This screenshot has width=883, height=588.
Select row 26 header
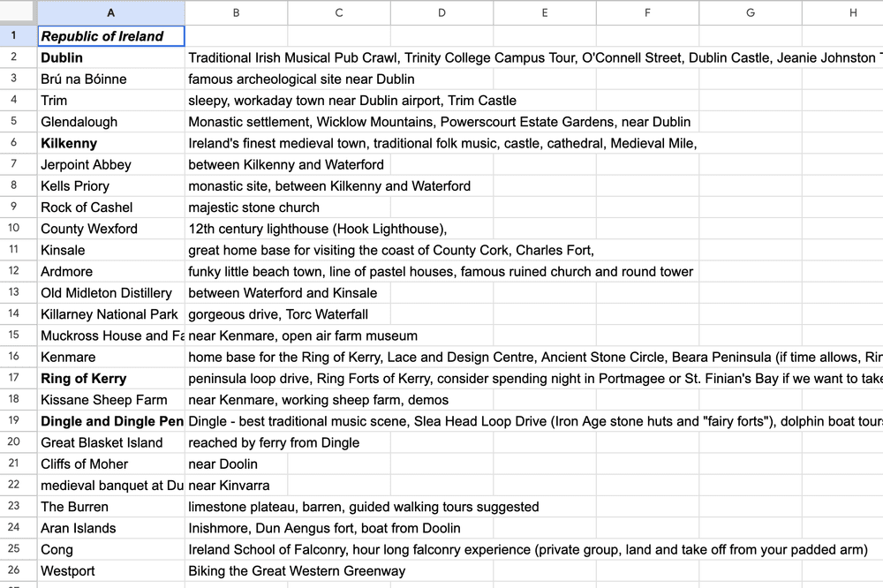tap(19, 571)
